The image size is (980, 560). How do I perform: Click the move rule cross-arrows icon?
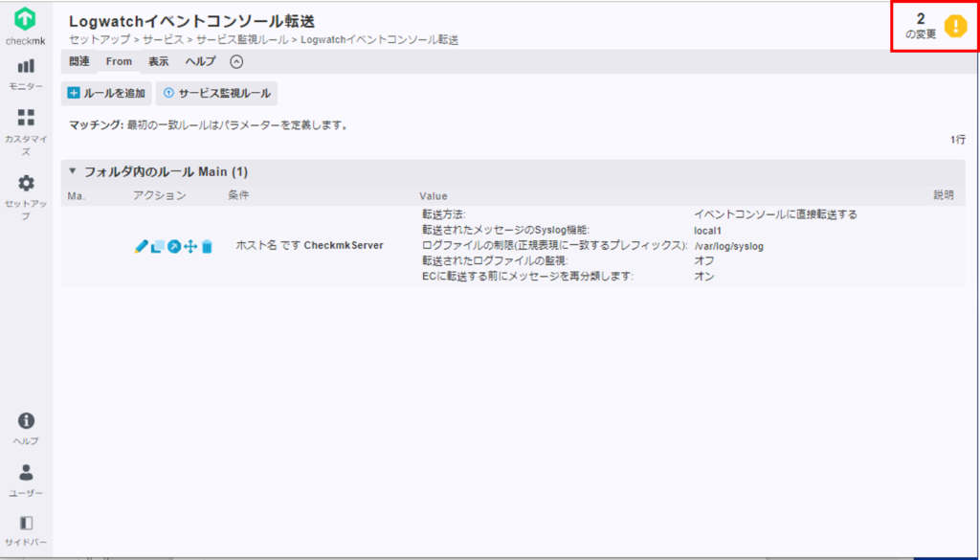190,247
